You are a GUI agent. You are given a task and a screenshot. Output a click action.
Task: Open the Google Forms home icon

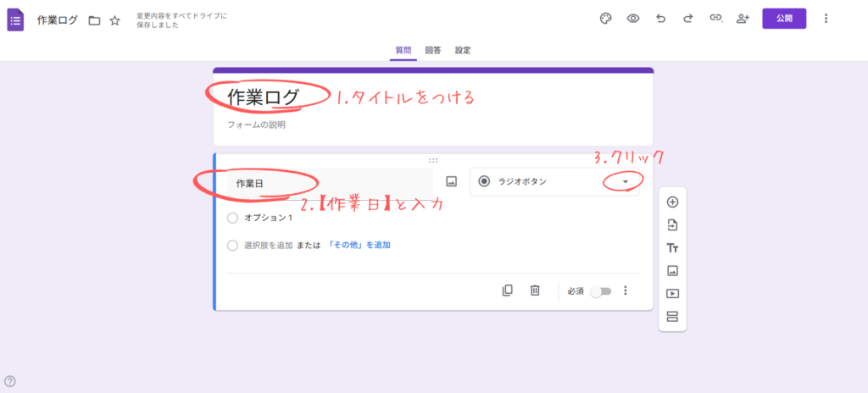click(15, 20)
